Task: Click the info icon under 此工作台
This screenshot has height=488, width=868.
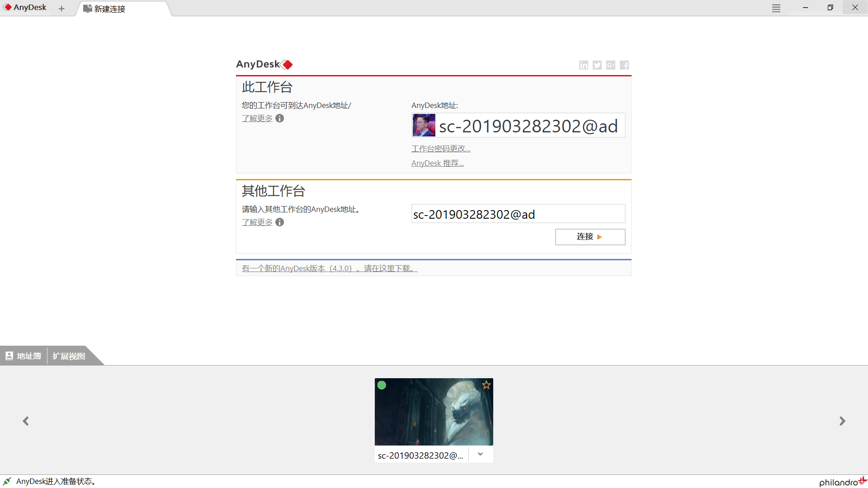Action: coord(280,118)
